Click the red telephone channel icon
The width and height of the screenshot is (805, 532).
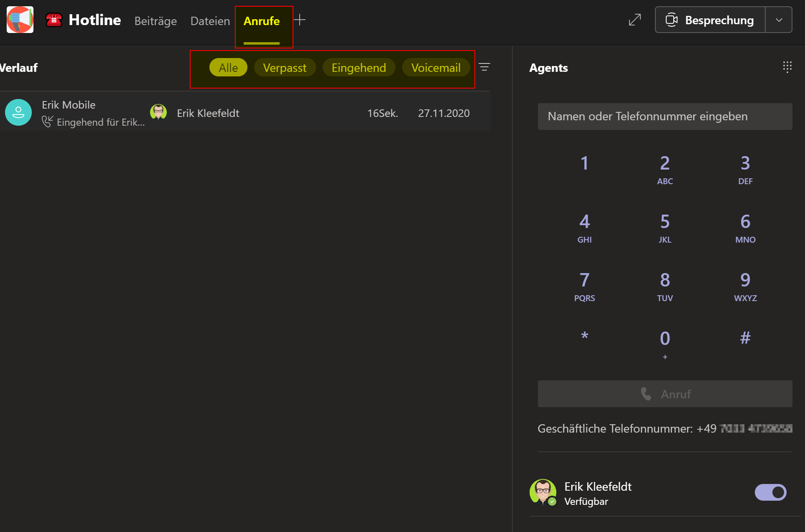(x=54, y=20)
